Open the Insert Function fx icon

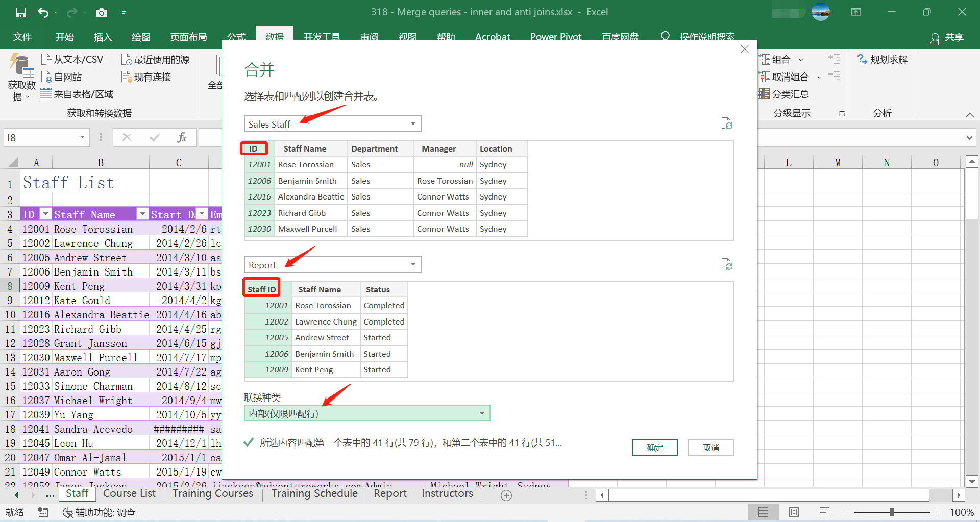tap(182, 137)
